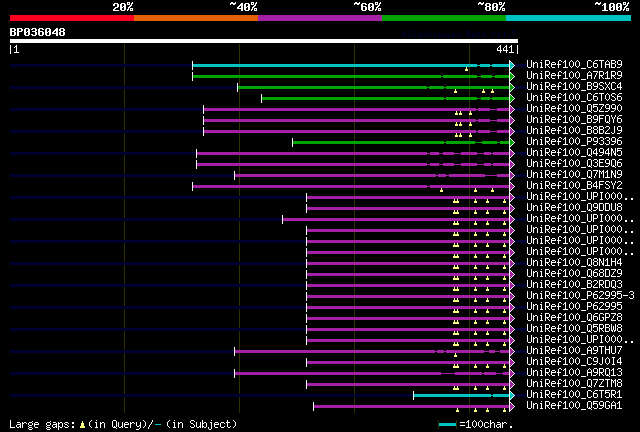
Task: Select the UniRef100_B8B2J9 label
Action: click(x=574, y=130)
